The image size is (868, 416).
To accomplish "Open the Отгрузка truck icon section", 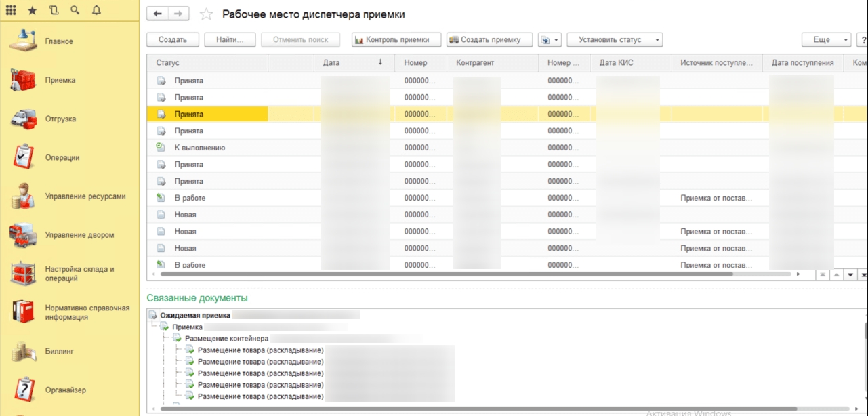I will click(23, 119).
